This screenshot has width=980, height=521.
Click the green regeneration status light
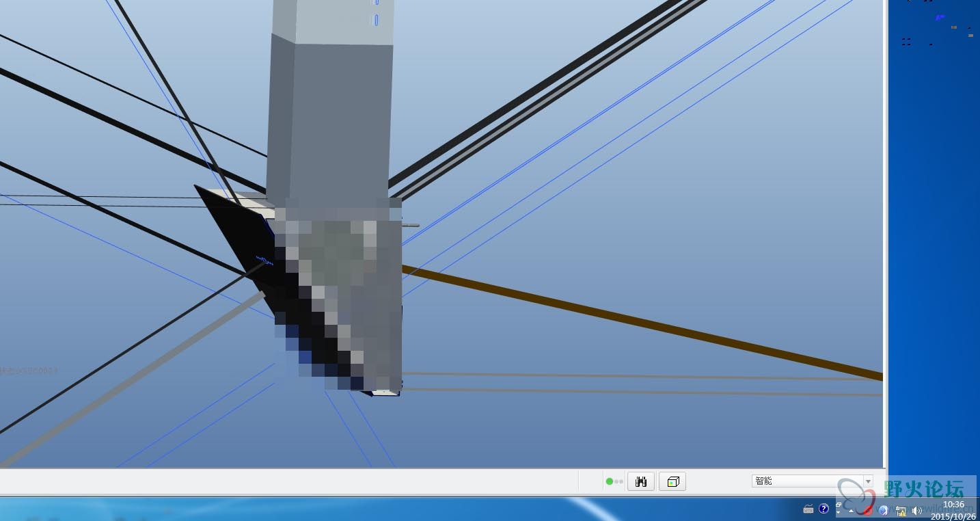coord(609,481)
